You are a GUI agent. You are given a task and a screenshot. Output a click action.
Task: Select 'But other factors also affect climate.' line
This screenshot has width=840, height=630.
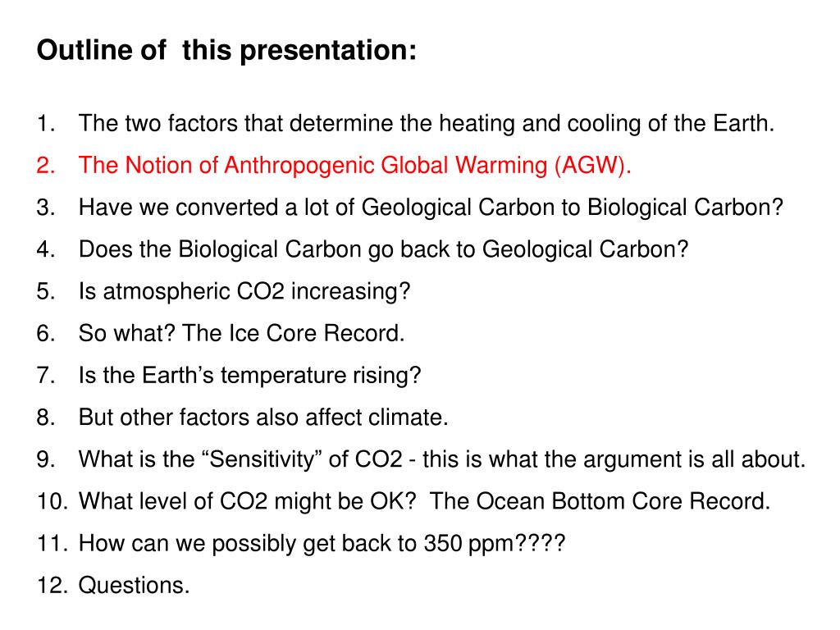coord(263,418)
